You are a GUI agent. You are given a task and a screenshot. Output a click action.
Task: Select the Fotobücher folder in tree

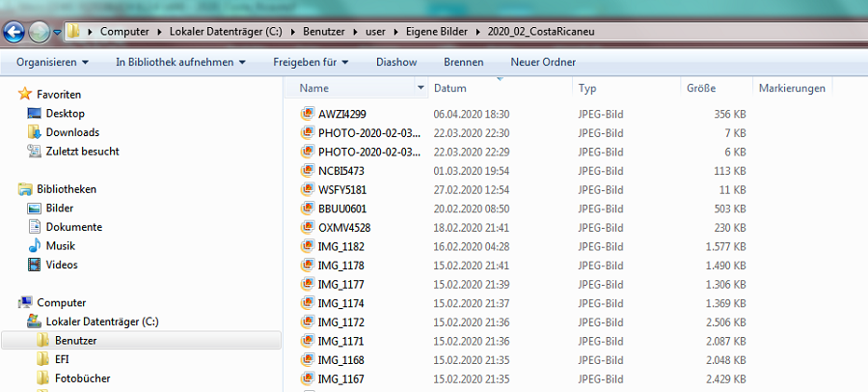click(83, 378)
